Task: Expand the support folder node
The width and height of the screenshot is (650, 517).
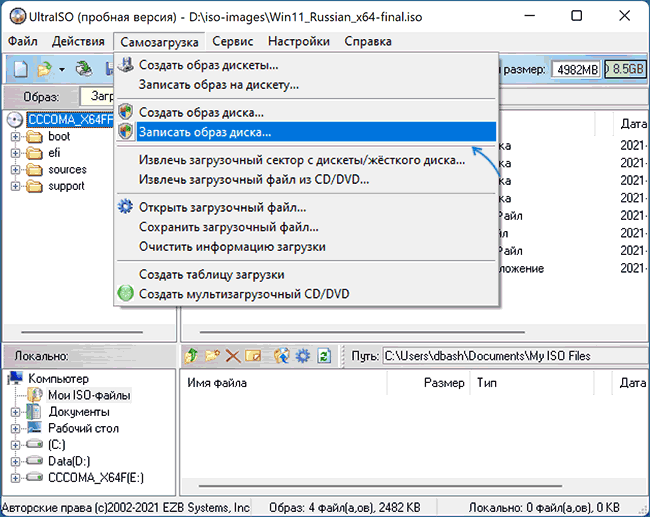Action: click(15, 186)
